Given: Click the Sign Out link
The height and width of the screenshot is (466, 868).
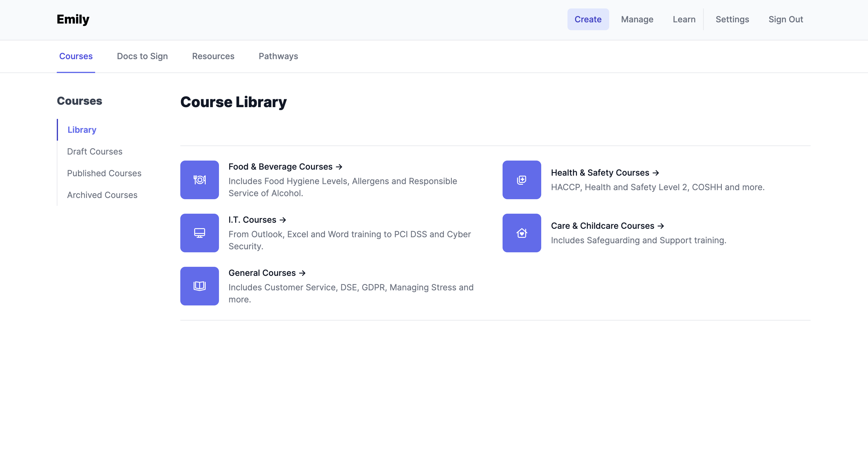Looking at the screenshot, I should [786, 20].
